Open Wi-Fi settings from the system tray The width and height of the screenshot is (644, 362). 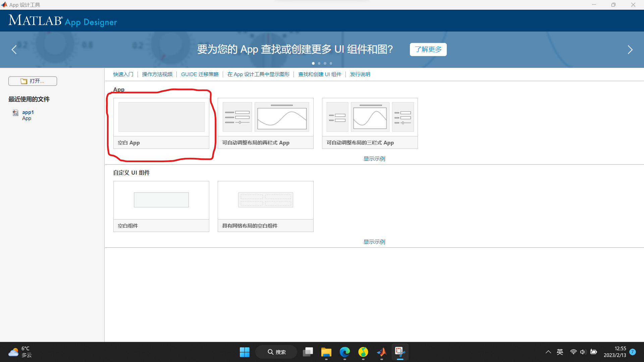(x=574, y=352)
